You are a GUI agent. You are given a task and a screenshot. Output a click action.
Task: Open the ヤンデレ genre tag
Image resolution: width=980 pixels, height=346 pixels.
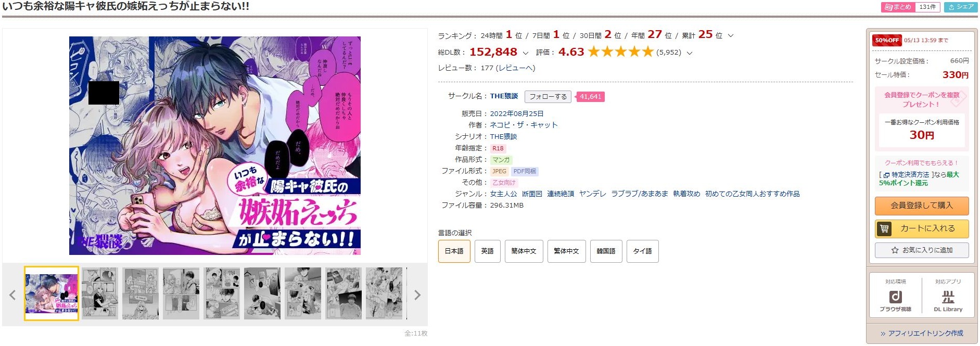[592, 194]
